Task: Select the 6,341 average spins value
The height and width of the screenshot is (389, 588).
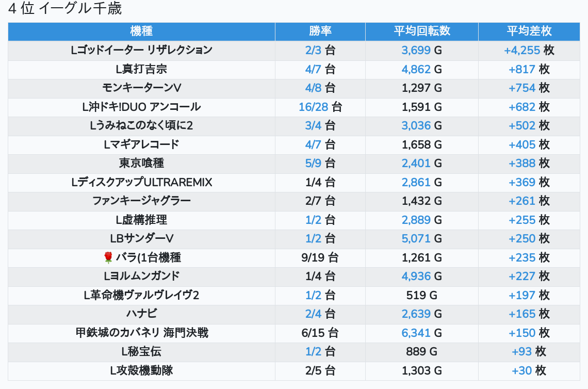Action: [x=416, y=333]
